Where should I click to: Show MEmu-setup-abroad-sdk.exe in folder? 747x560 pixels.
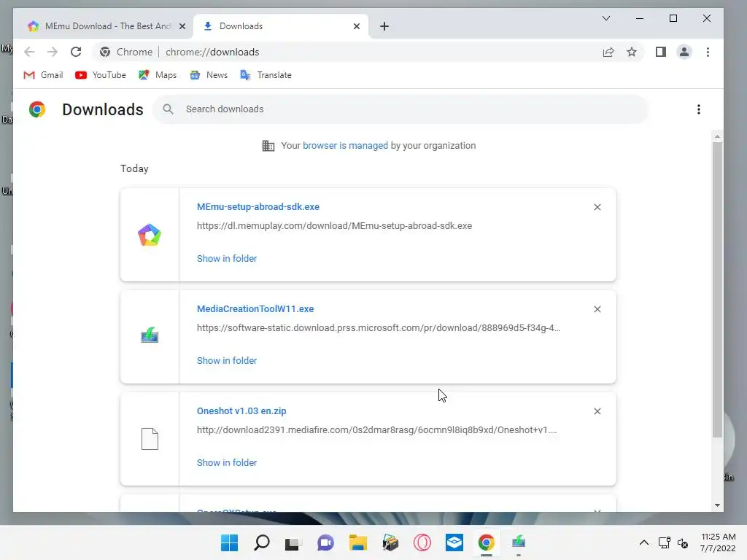[227, 259]
